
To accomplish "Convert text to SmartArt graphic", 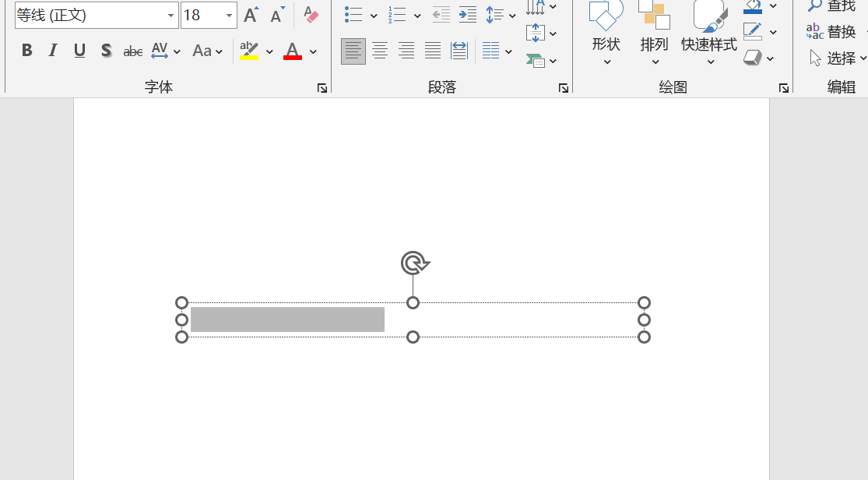I will [x=541, y=60].
